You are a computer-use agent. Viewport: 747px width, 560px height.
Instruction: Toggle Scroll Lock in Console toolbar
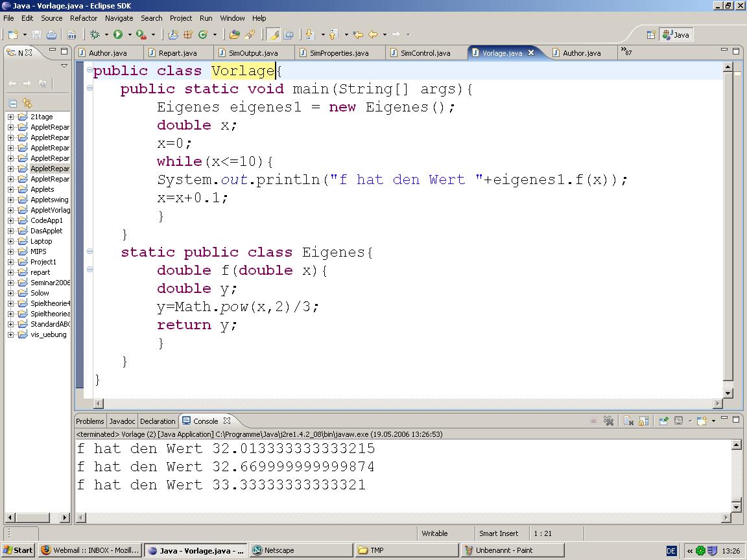(643, 421)
